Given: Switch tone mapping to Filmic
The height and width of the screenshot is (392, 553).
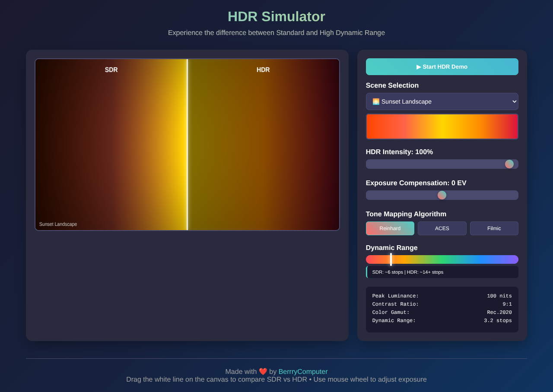Looking at the screenshot, I should [x=494, y=228].
